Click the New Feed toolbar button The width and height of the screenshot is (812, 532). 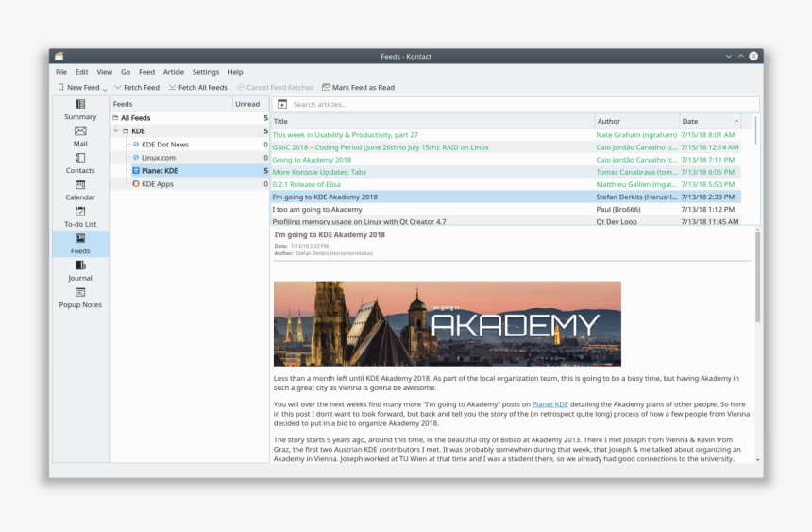tap(78, 88)
